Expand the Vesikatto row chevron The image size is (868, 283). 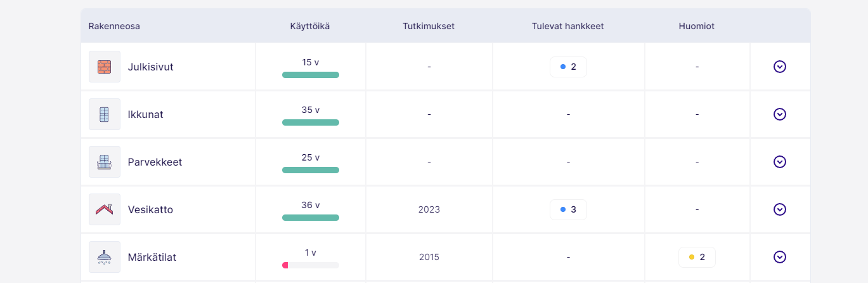point(780,209)
